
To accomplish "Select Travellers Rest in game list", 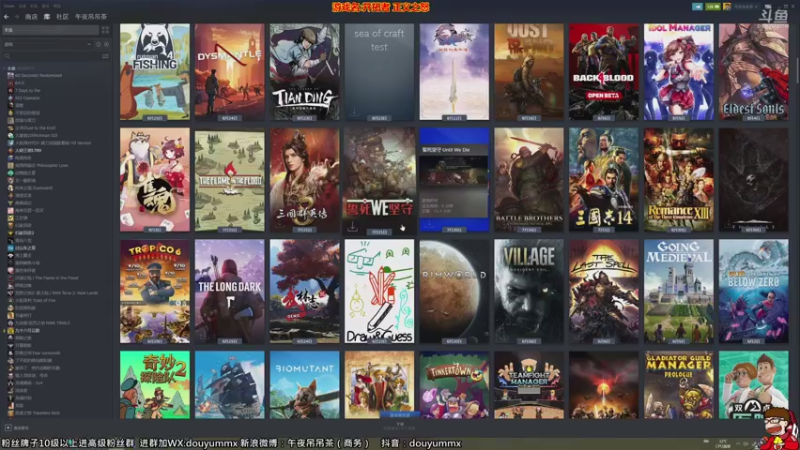I will pos(33,413).
